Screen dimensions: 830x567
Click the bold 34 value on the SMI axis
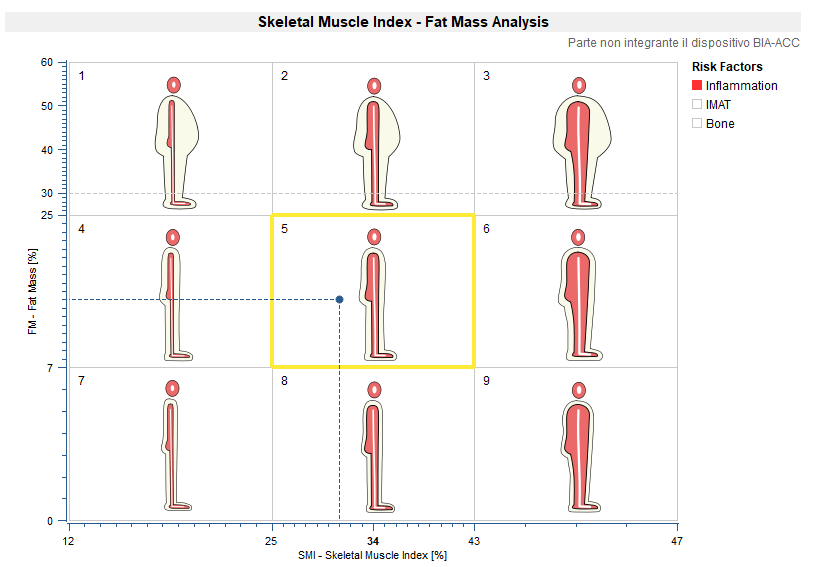pyautogui.click(x=373, y=541)
